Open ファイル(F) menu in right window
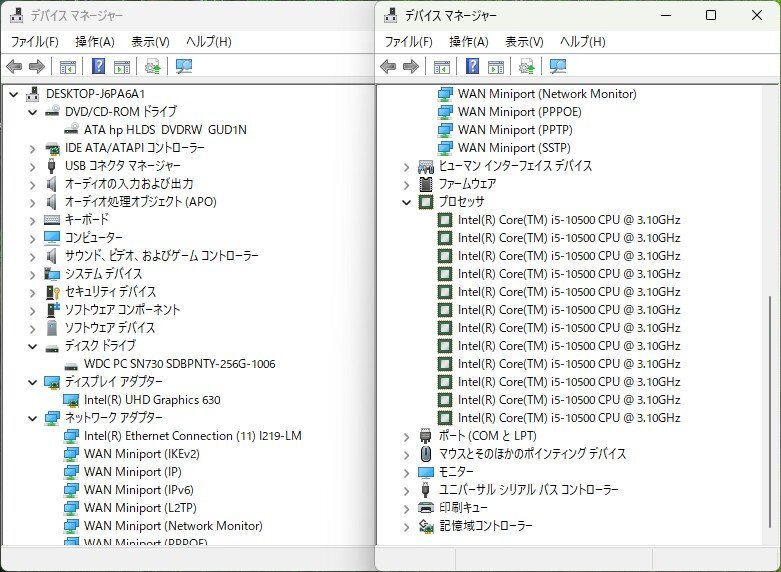Screen dimensions: 781x572 point(408,41)
